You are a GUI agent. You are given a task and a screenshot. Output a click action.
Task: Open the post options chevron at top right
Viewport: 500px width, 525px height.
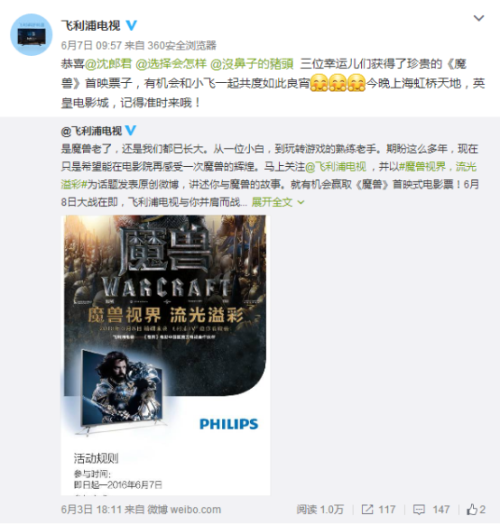click(479, 18)
